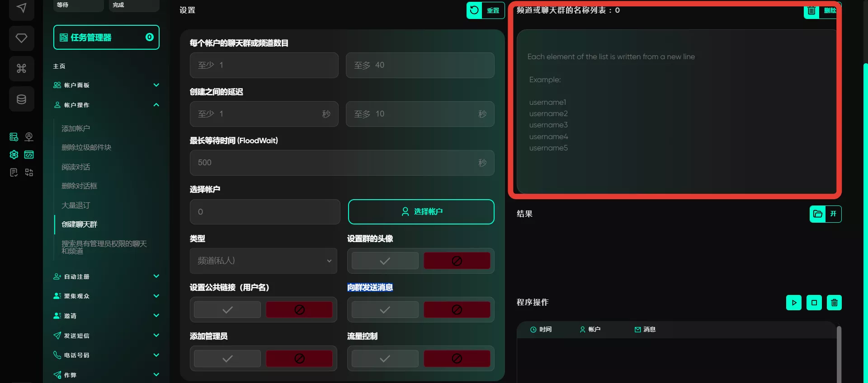Expand the 自动注册 sidebar section
Image resolution: width=868 pixels, height=383 pixels.
(107, 276)
